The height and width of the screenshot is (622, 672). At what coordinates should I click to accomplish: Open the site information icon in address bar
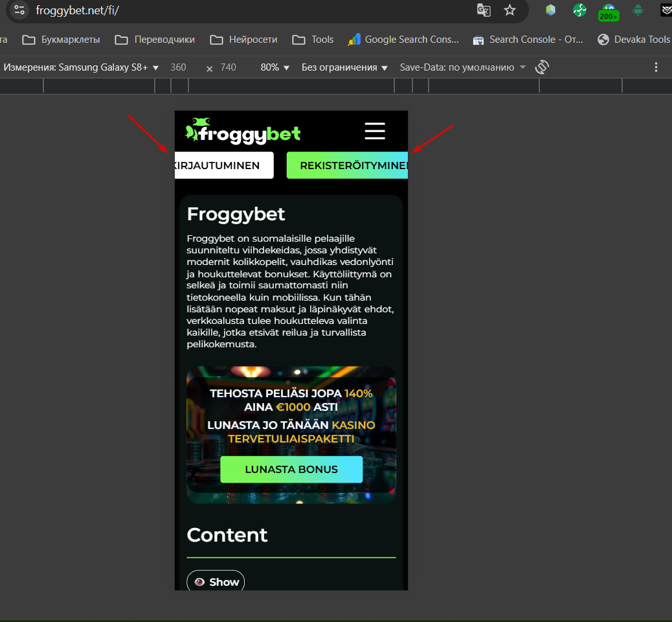(x=19, y=10)
